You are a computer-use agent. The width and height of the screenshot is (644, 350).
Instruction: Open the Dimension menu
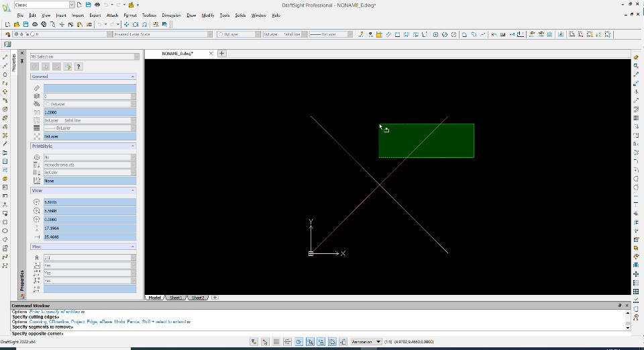[x=171, y=15]
